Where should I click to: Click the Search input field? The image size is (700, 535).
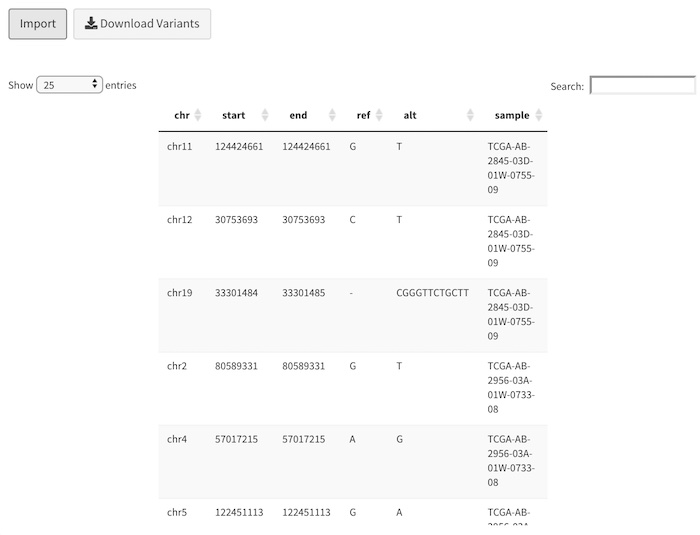point(642,86)
